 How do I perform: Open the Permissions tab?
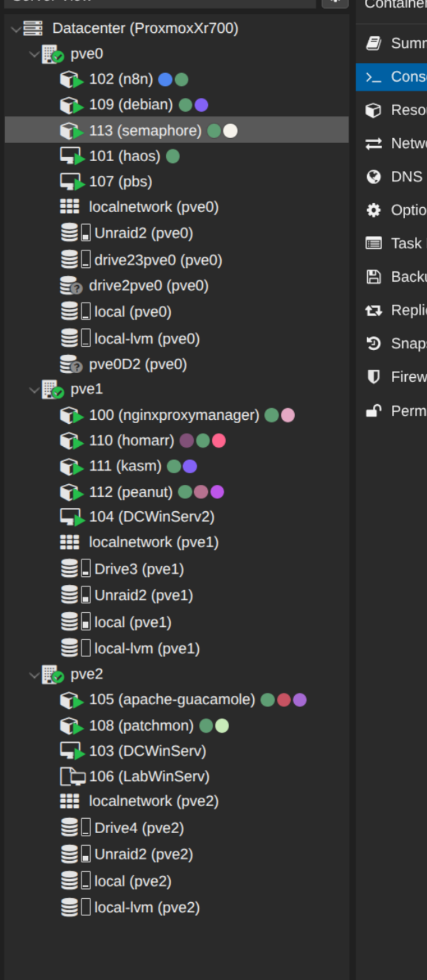tap(391, 411)
